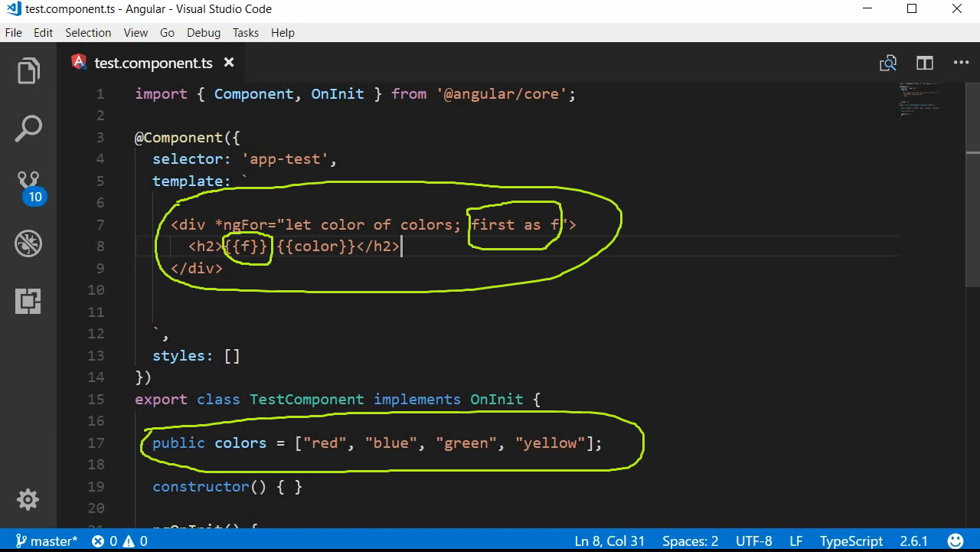980x552 pixels.
Task: Send feedback using the smiley icon
Action: click(955, 541)
